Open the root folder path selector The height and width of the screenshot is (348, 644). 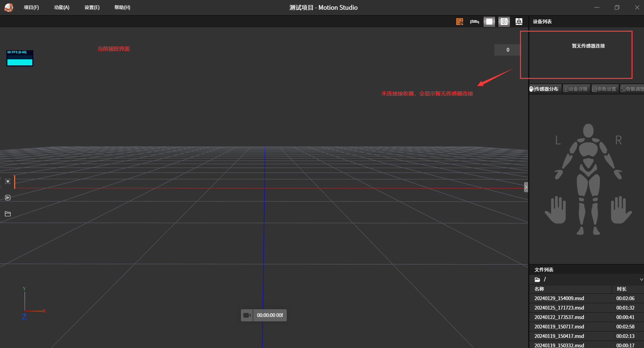[x=538, y=279]
